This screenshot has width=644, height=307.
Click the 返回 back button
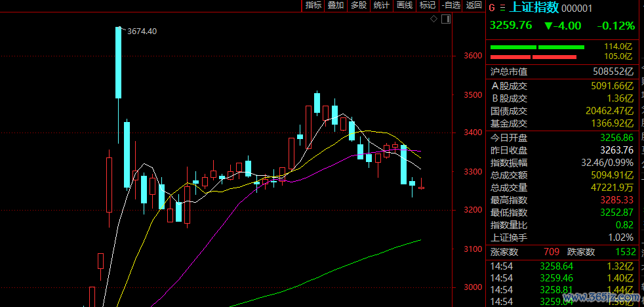point(474,5)
